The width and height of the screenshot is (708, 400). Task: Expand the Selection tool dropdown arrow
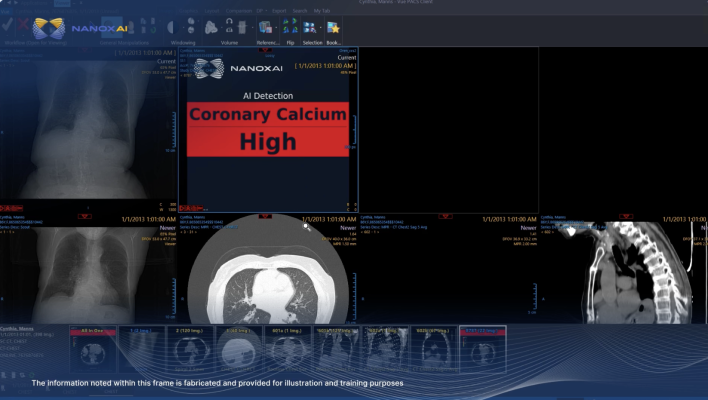320,28
